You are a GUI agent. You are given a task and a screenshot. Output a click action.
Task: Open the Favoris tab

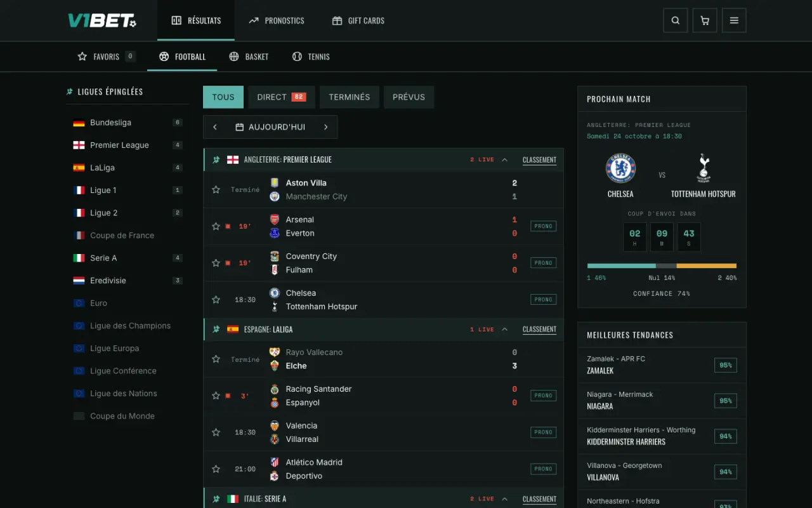(x=107, y=57)
